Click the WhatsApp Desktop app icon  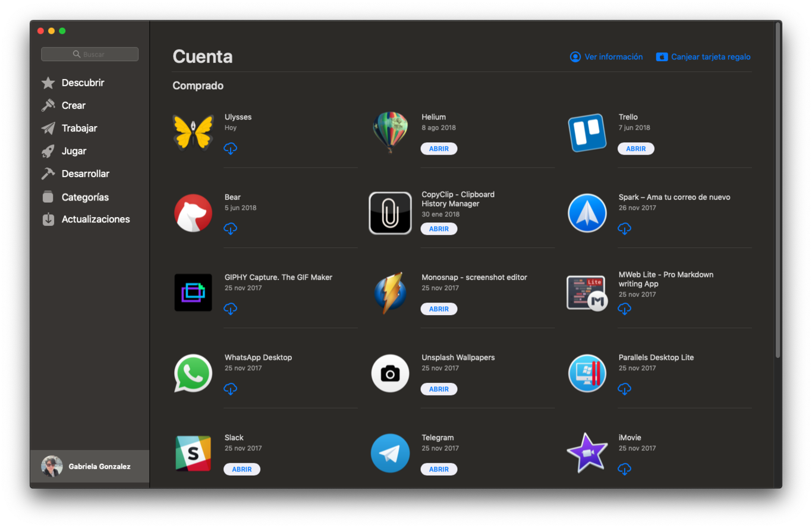(193, 373)
